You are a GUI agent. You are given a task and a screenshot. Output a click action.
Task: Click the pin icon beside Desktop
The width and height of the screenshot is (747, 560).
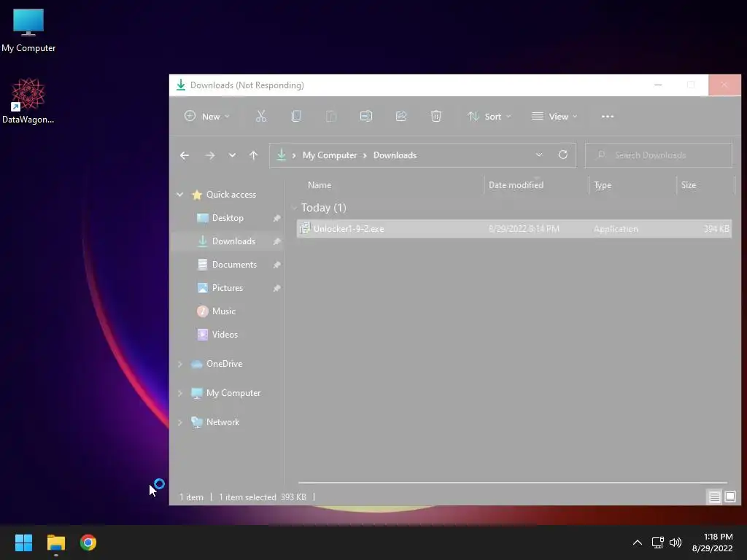coord(276,218)
